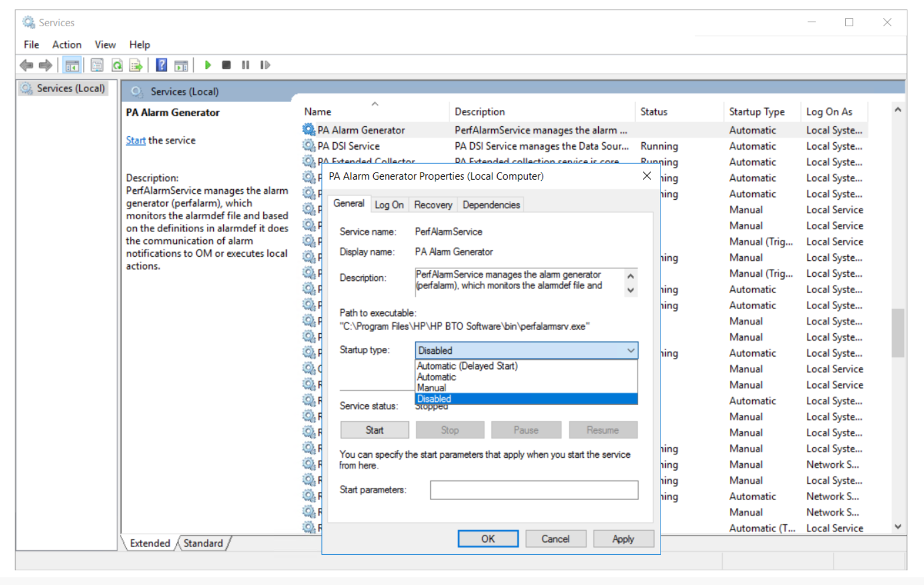Open properties via the toolbar icon

(97, 65)
